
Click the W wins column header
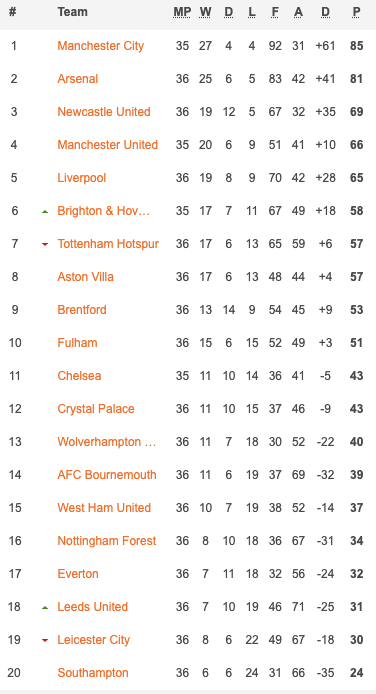[x=205, y=12]
